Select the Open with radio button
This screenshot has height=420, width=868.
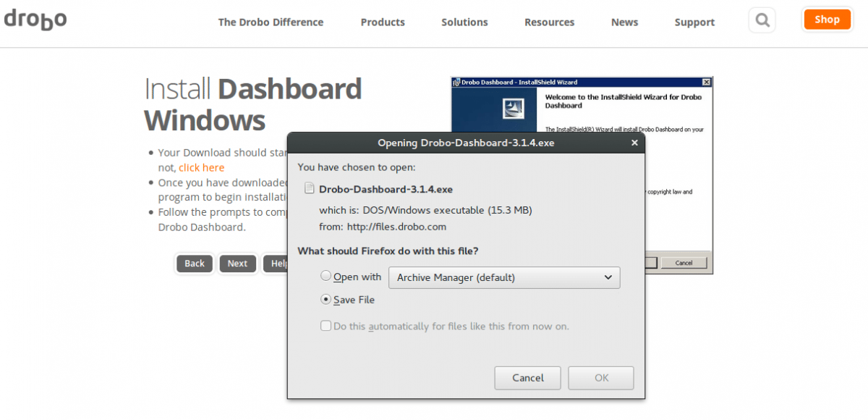(x=326, y=277)
